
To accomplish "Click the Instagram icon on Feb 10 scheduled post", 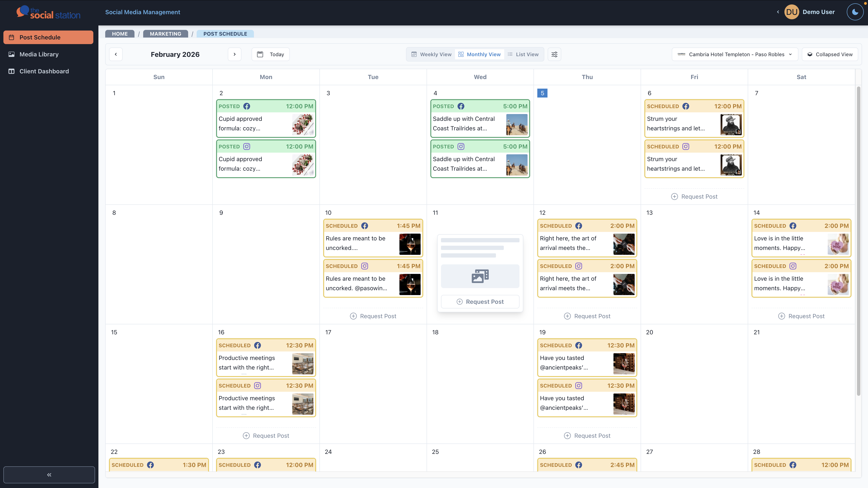I will 364,266.
